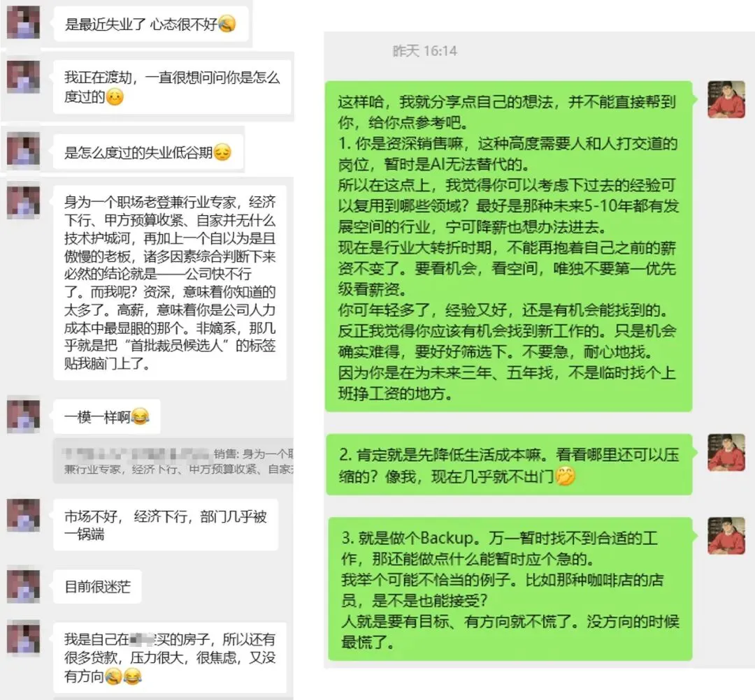Select the long '身为一个职场老登' message bubble
The height and width of the screenshot is (700, 755).
(170, 282)
